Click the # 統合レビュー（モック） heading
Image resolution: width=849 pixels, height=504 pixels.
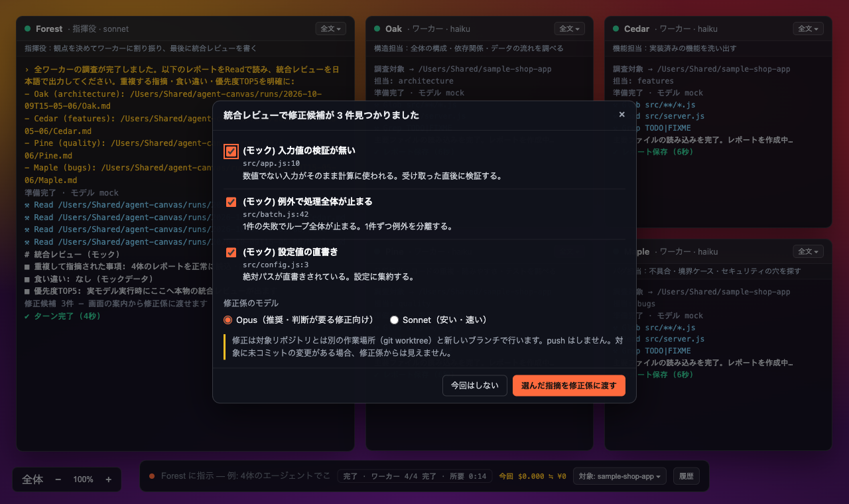pos(72,255)
